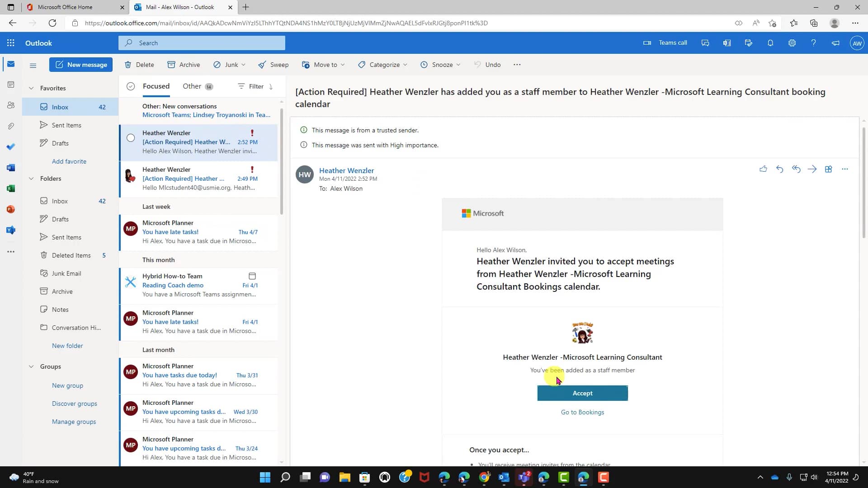Switch to the Focused tab

point(156,86)
